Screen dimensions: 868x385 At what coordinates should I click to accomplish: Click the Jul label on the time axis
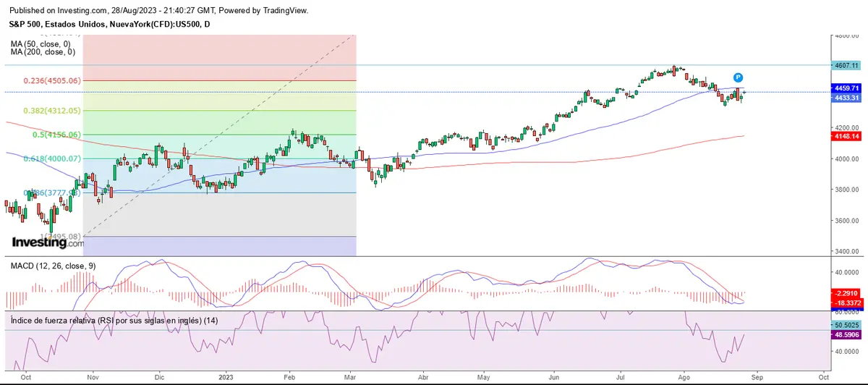621,378
